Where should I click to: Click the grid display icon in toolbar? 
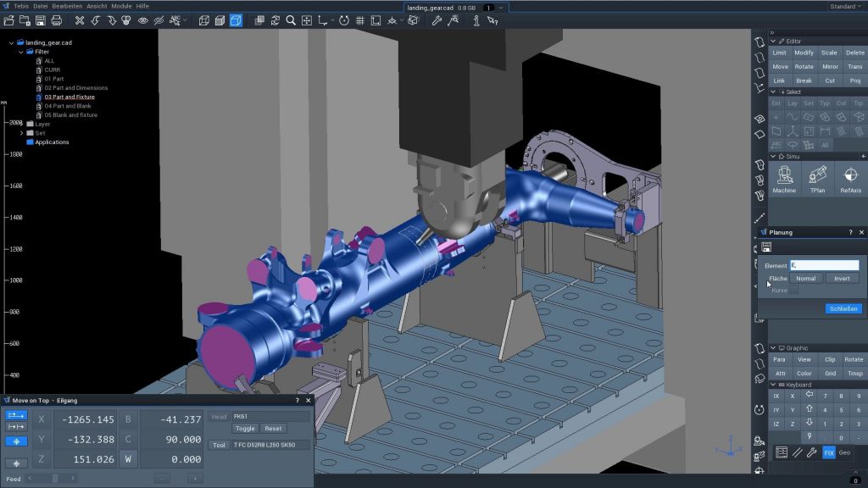360,19
